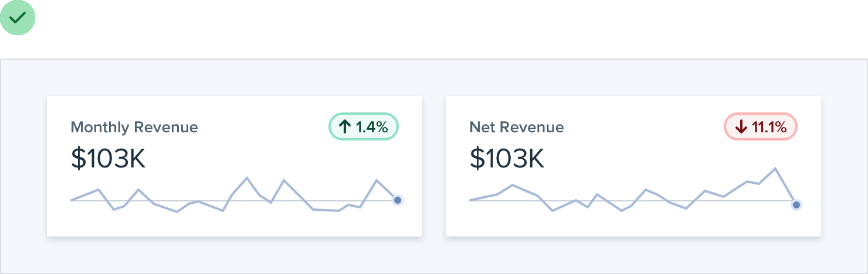This screenshot has height=274, width=868.
Task: Select the Monthly Revenue title text
Action: pos(134,127)
